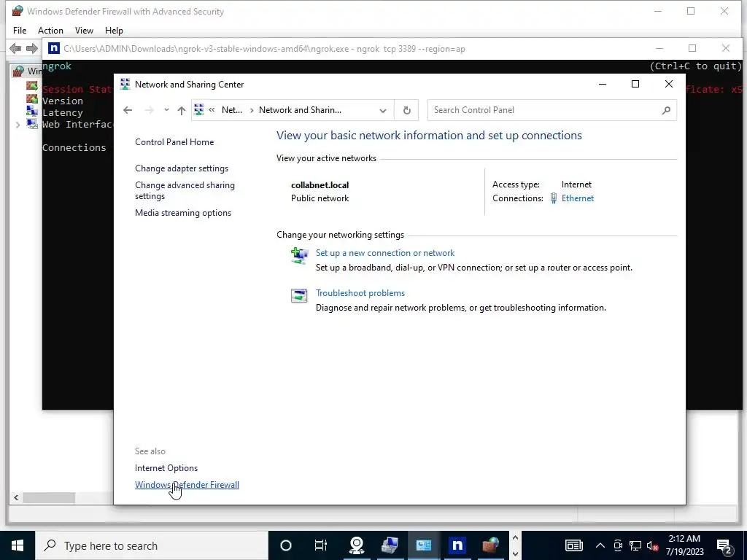This screenshot has height=560, width=747.
Task: Open the Ethernet connection status
Action: (578, 198)
